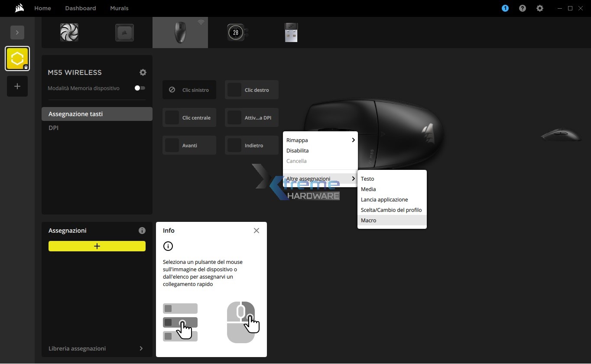Image resolution: width=591 pixels, height=364 pixels.
Task: Add new assignment with yellow plus button
Action: 97,246
